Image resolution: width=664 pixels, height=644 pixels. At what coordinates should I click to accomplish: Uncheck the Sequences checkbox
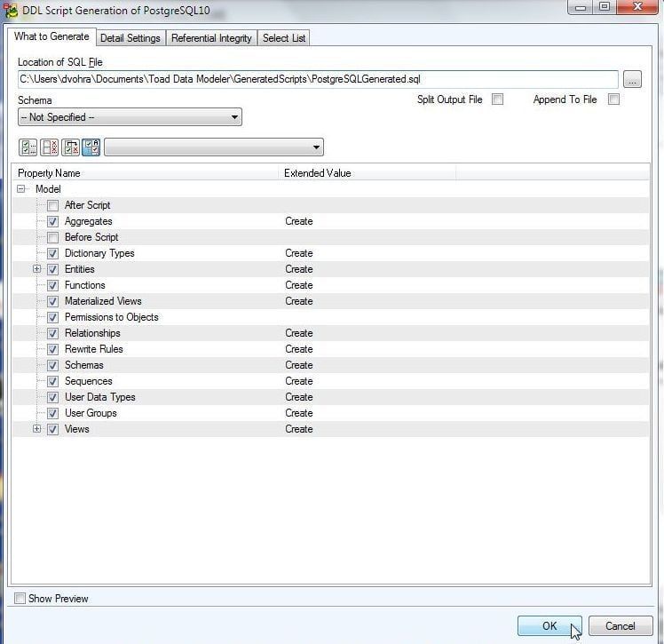(52, 381)
